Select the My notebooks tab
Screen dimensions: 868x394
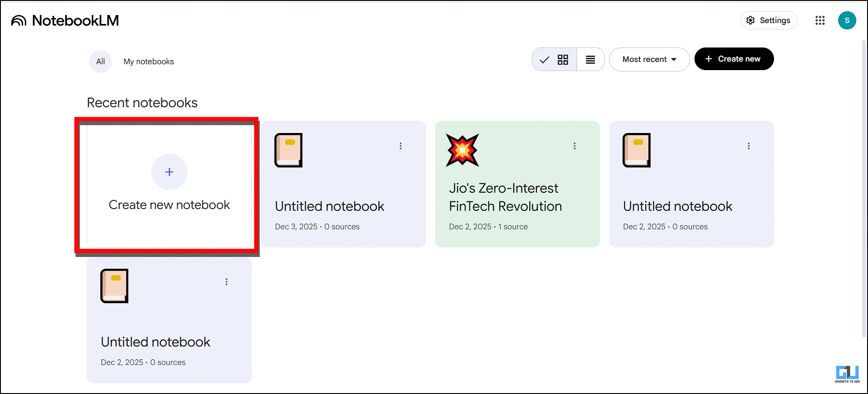(x=149, y=62)
